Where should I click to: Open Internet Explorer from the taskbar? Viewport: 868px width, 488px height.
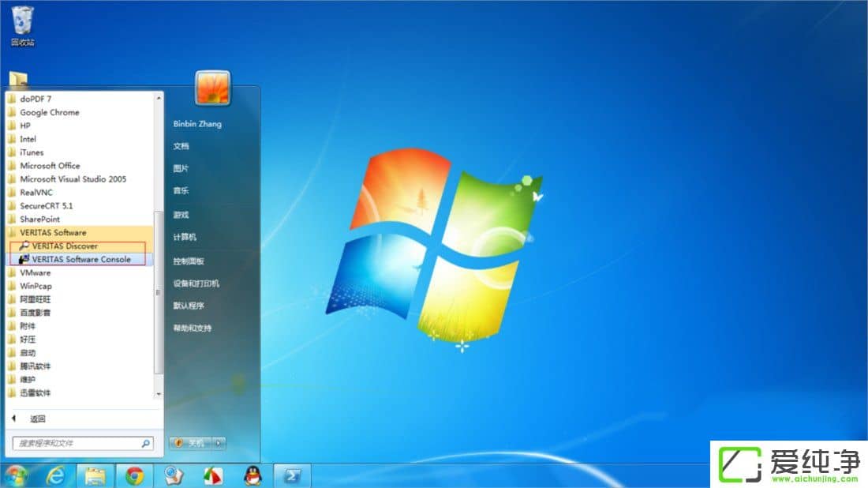[56, 475]
